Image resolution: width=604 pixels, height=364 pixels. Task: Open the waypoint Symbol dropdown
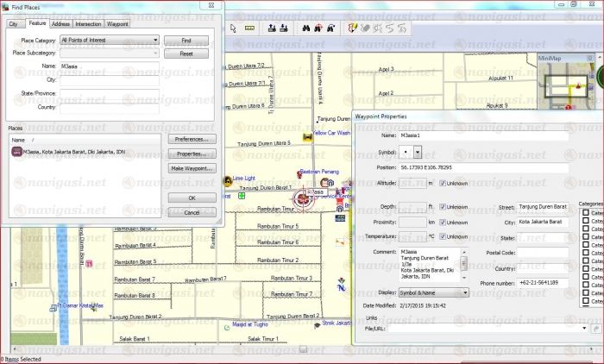(x=418, y=151)
